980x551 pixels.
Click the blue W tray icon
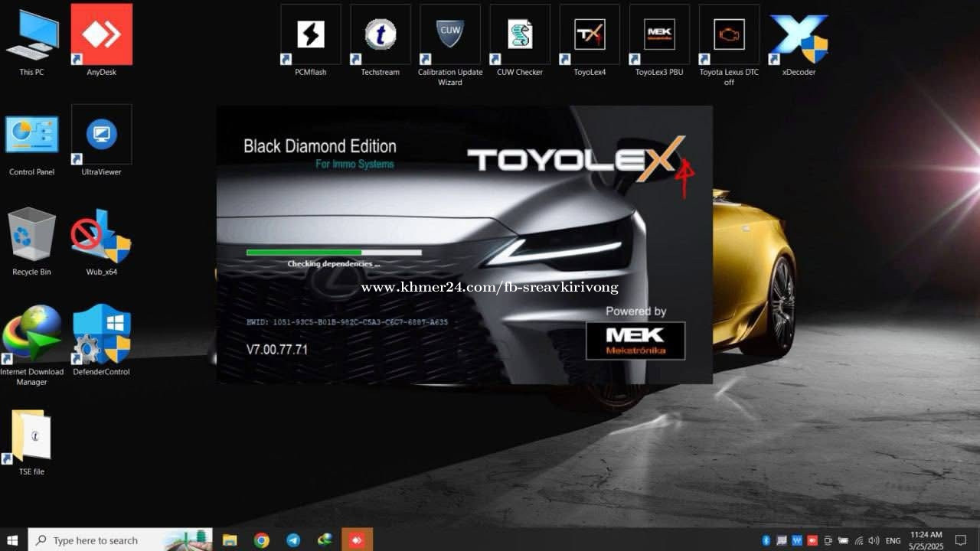click(797, 540)
